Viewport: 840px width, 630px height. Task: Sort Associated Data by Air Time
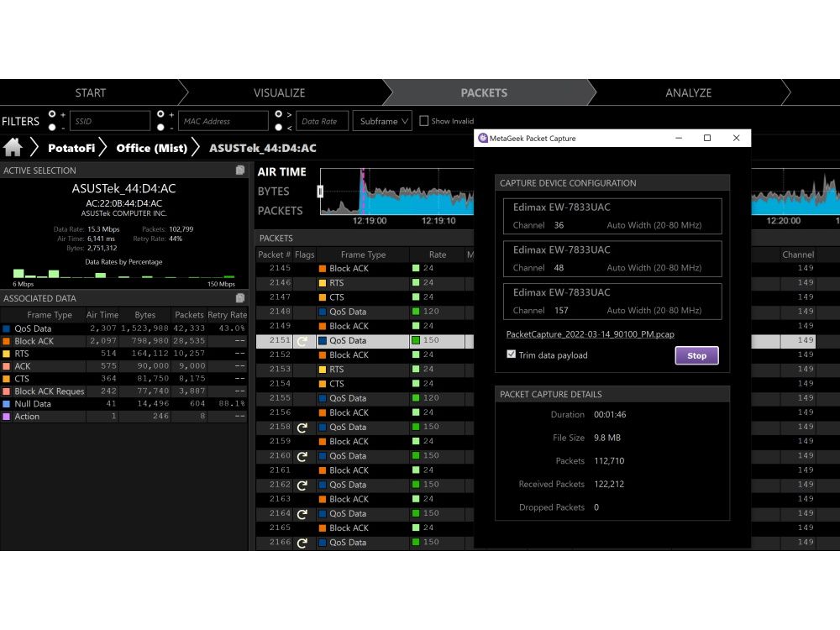tap(102, 315)
